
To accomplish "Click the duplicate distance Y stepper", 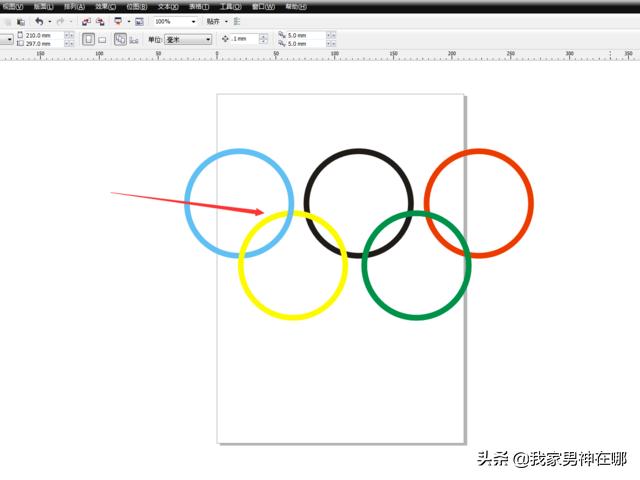I will 331,43.
